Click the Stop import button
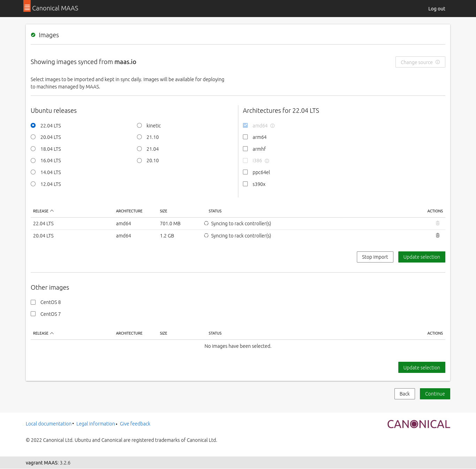Viewport: 476px width, 469px height. click(x=375, y=257)
